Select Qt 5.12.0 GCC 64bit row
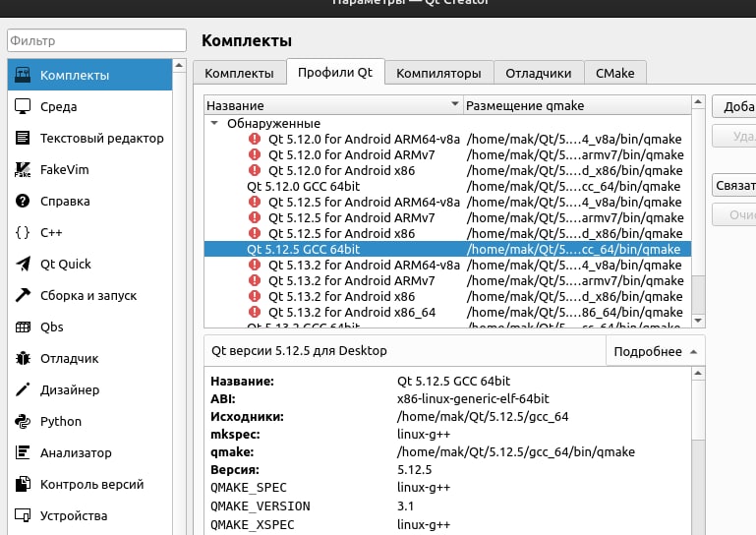 coord(447,186)
